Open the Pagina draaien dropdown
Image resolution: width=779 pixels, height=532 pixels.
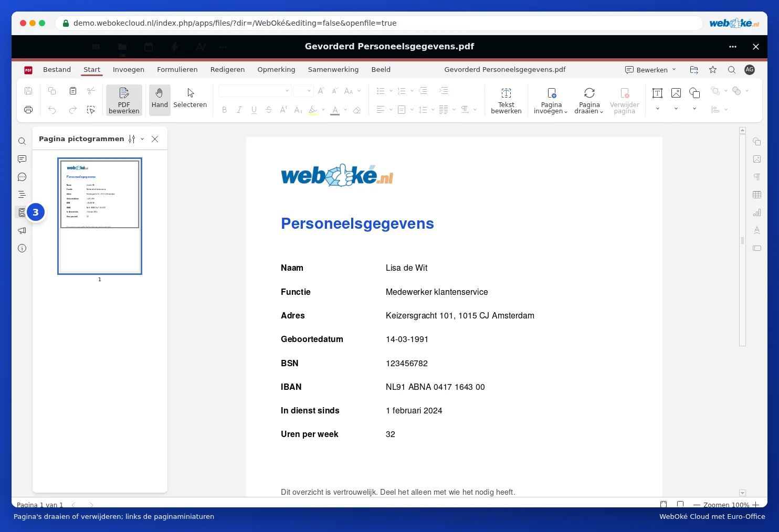(589, 100)
